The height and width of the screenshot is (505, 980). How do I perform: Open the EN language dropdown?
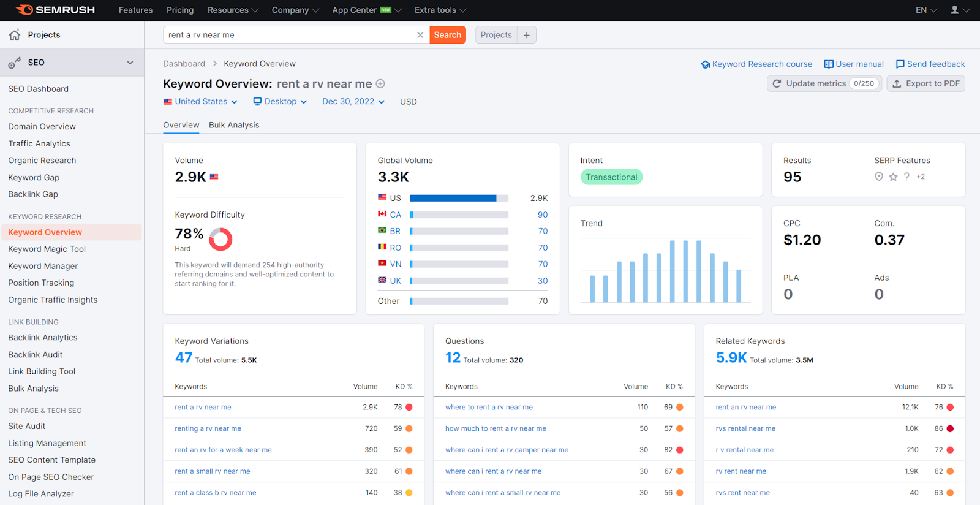926,10
